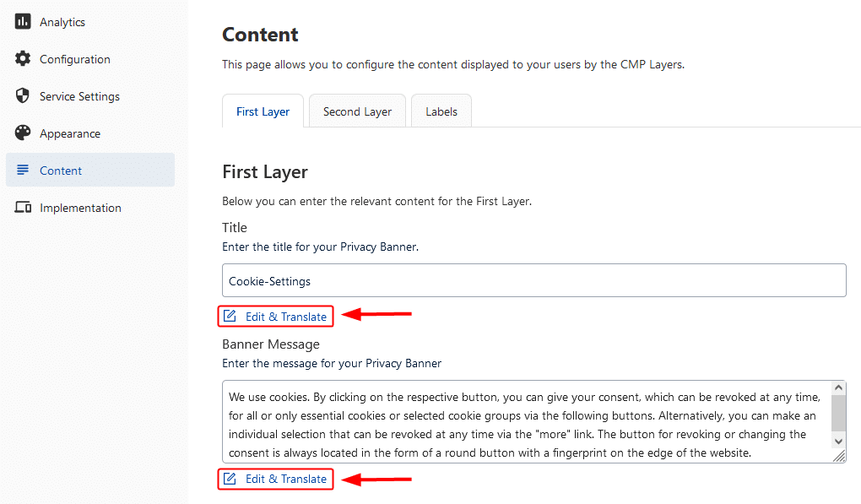The width and height of the screenshot is (861, 504).
Task: Select the First Layer tab
Action: click(263, 111)
